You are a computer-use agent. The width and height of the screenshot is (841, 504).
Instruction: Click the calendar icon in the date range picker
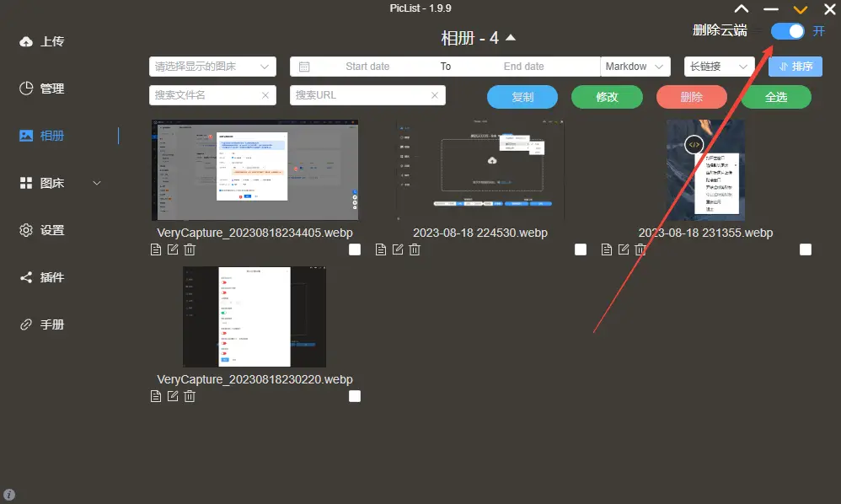coord(304,67)
